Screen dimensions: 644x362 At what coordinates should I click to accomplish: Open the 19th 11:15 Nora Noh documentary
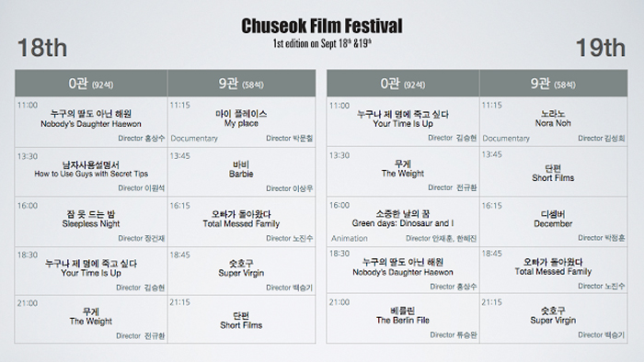[x=553, y=122]
